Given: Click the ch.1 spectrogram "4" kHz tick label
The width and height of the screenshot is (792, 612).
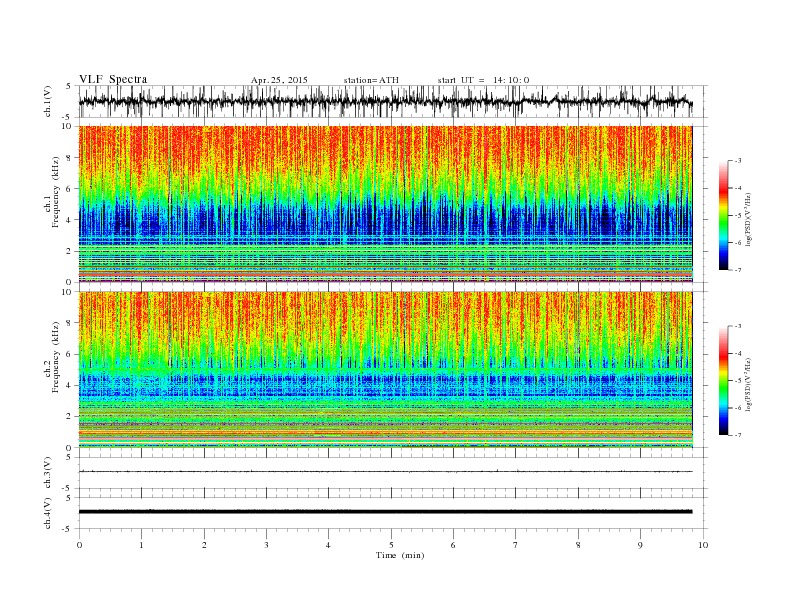Looking at the screenshot, I should click(x=69, y=220).
